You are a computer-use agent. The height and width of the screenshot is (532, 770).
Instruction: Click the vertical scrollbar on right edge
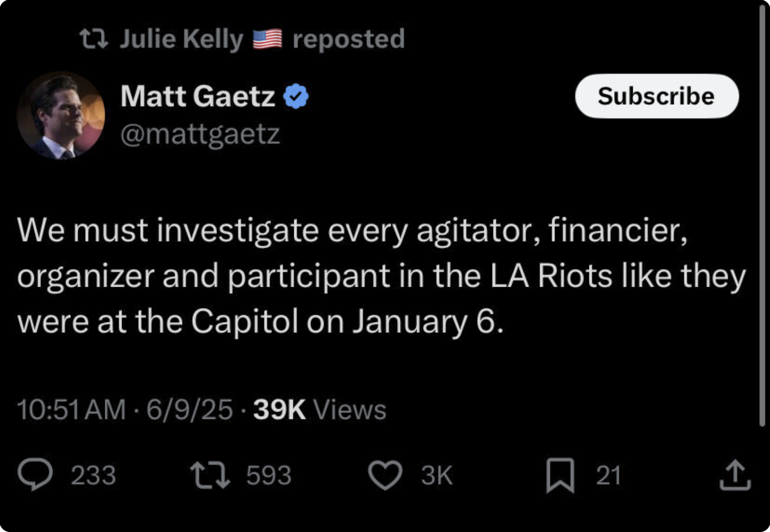[762, 216]
